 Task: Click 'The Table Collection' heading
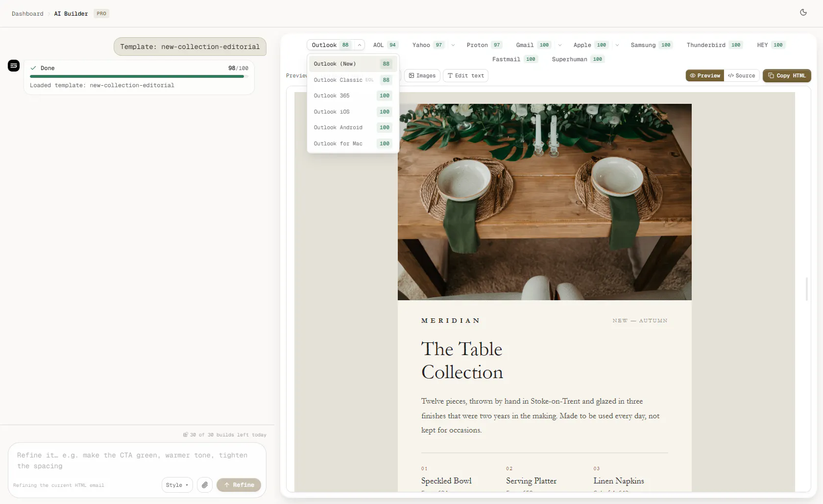(x=462, y=360)
